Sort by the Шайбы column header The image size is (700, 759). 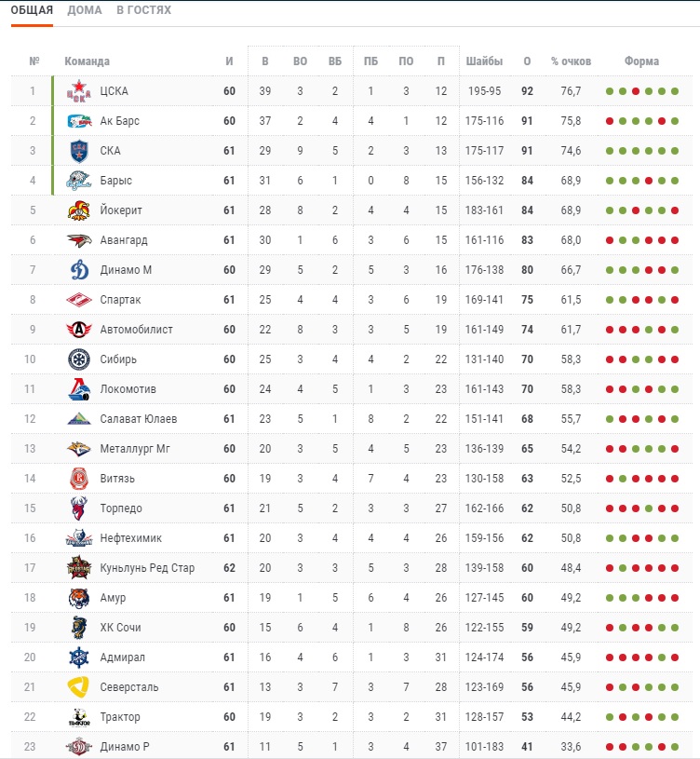click(x=484, y=61)
